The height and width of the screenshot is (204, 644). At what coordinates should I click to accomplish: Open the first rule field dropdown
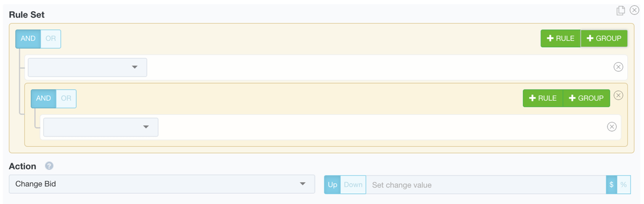pyautogui.click(x=87, y=67)
